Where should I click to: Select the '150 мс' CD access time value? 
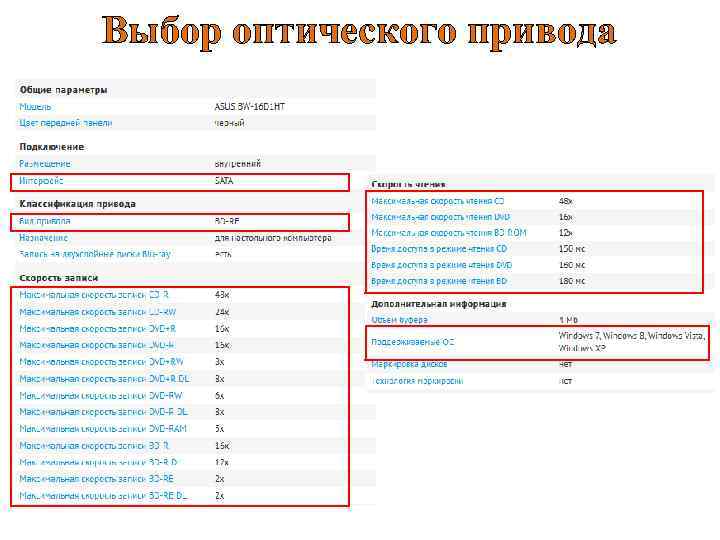click(x=572, y=249)
